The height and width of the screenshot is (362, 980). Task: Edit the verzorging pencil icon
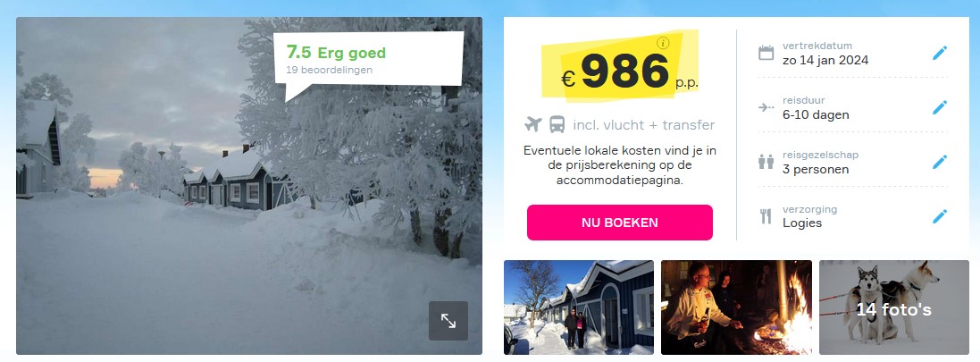coord(940,216)
